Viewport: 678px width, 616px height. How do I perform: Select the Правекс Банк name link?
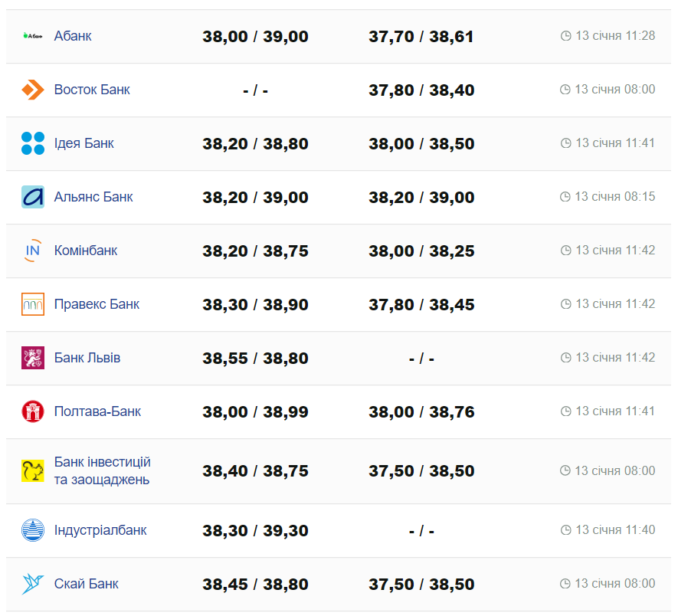pyautogui.click(x=97, y=304)
